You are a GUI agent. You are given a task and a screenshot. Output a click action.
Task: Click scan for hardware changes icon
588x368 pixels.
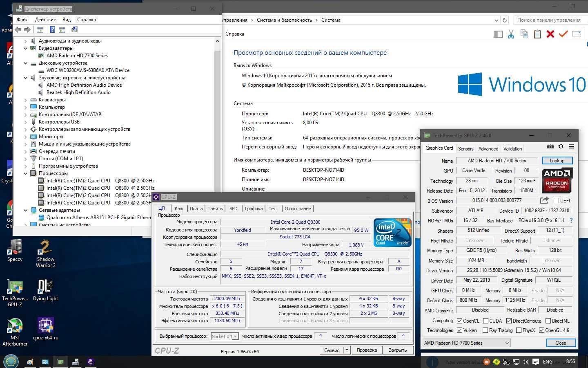75,29
